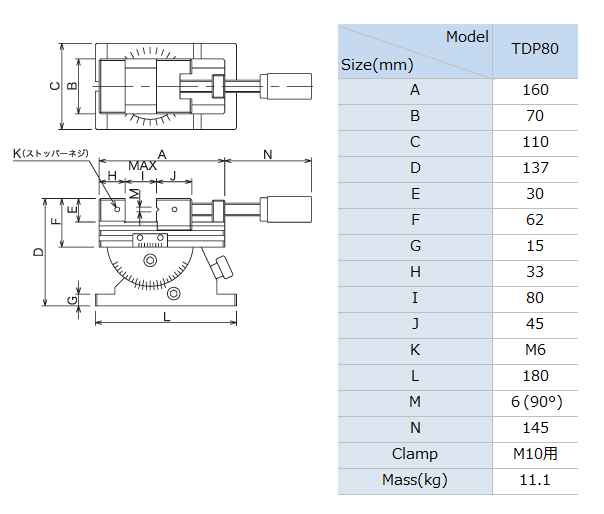Click dimension letter A above the side view
The width and height of the screenshot is (604, 514).
coord(162,155)
